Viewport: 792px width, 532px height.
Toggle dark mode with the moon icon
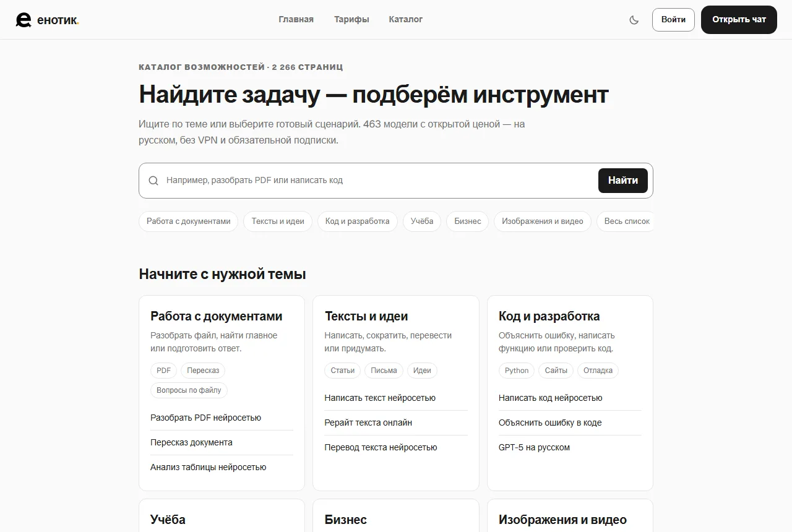[x=634, y=20]
